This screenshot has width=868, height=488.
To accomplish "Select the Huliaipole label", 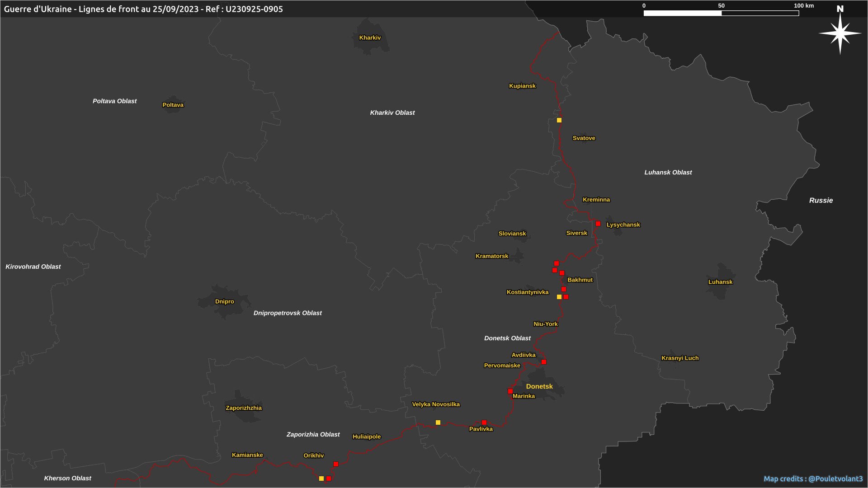I will click(x=367, y=436).
